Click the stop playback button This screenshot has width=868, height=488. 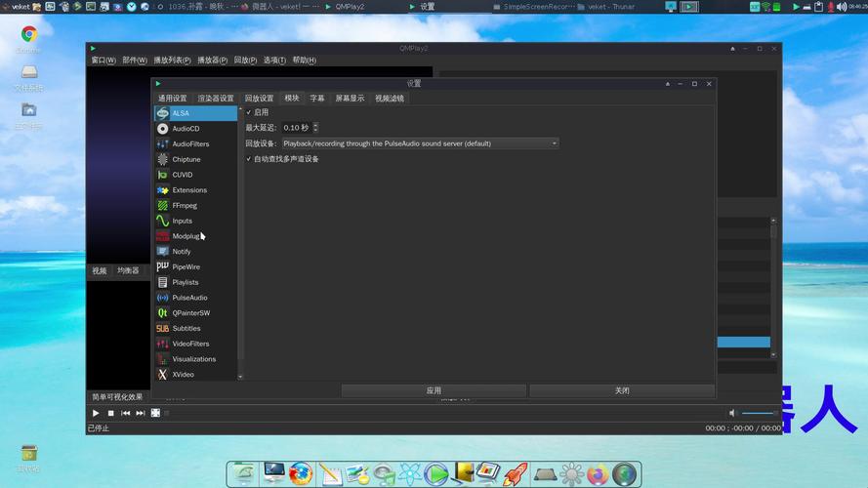pyautogui.click(x=110, y=413)
